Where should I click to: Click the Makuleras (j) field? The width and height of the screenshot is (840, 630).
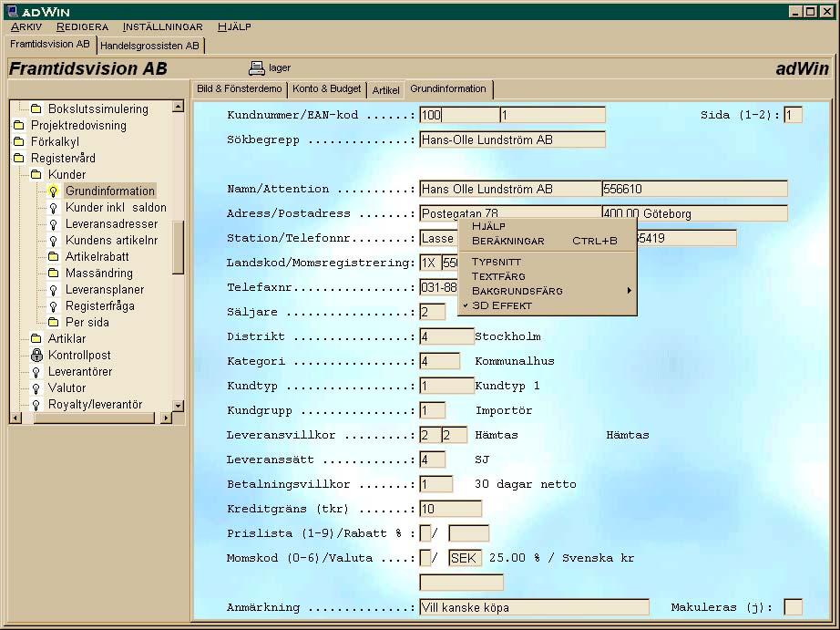[x=793, y=607]
